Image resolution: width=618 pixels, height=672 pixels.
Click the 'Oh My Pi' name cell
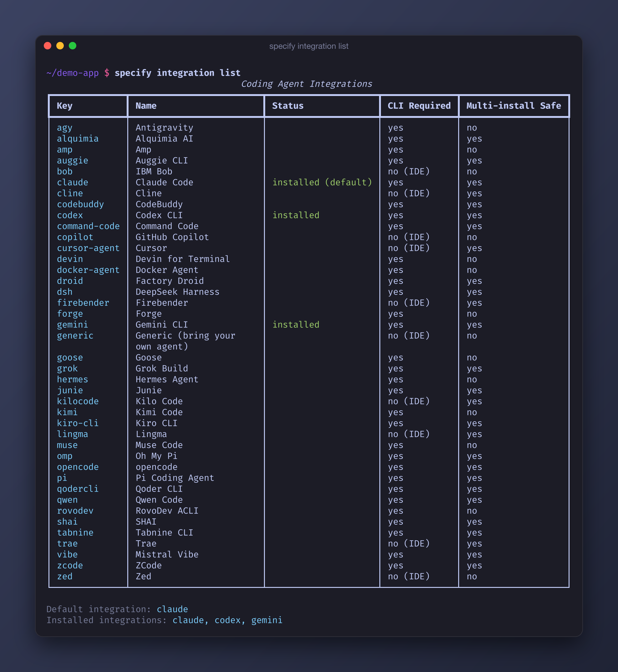tap(156, 456)
